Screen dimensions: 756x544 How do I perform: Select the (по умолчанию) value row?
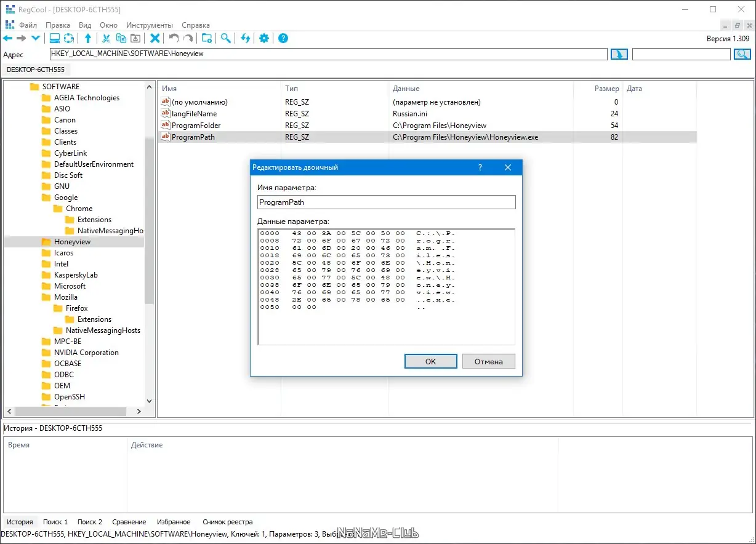tap(427, 102)
